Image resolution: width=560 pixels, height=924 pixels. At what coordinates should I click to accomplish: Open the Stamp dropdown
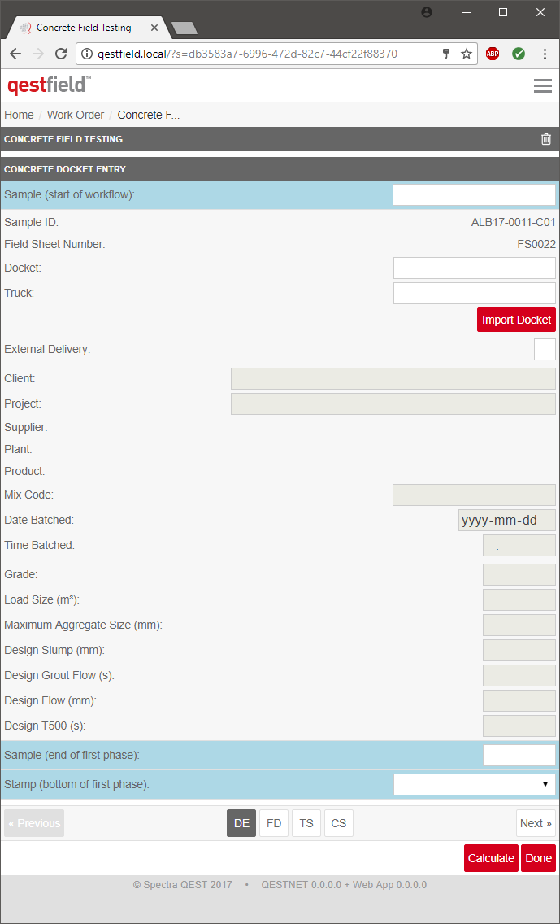[x=475, y=784]
